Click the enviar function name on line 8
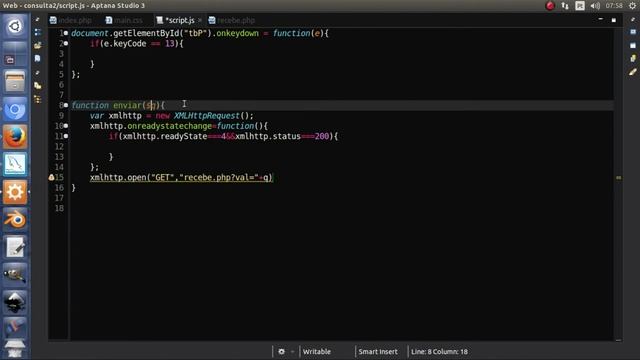Screen dimensions: 640x360 tap(127, 105)
